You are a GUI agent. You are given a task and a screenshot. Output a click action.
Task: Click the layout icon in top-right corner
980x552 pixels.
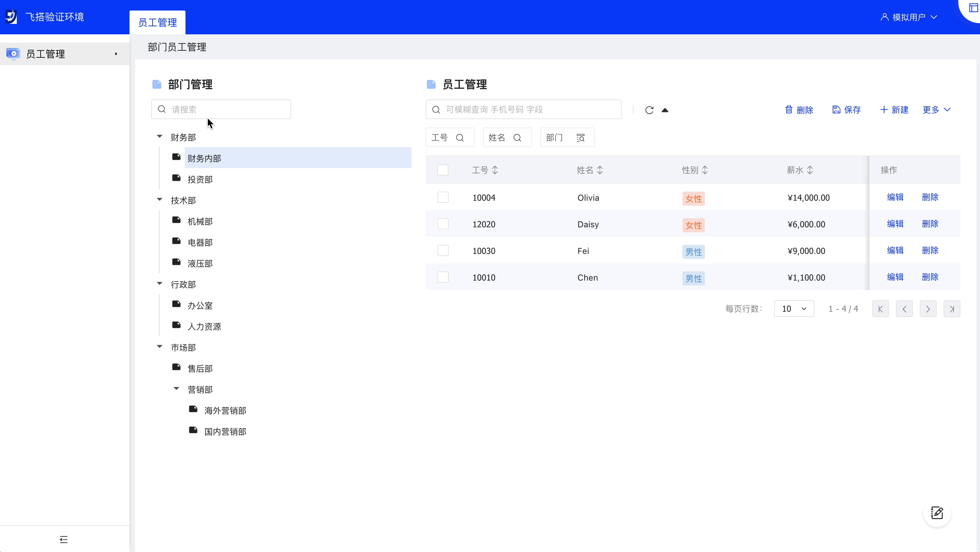pyautogui.click(x=973, y=8)
